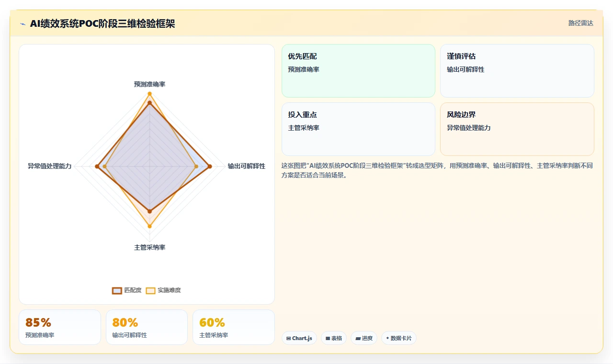Click the Chart.js tag chip

pos(299,338)
